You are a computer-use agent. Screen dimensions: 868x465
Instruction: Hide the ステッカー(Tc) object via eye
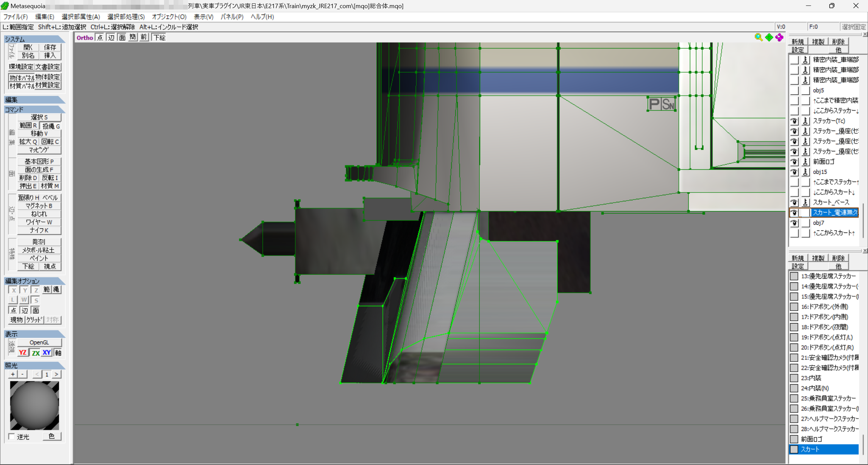click(x=794, y=121)
